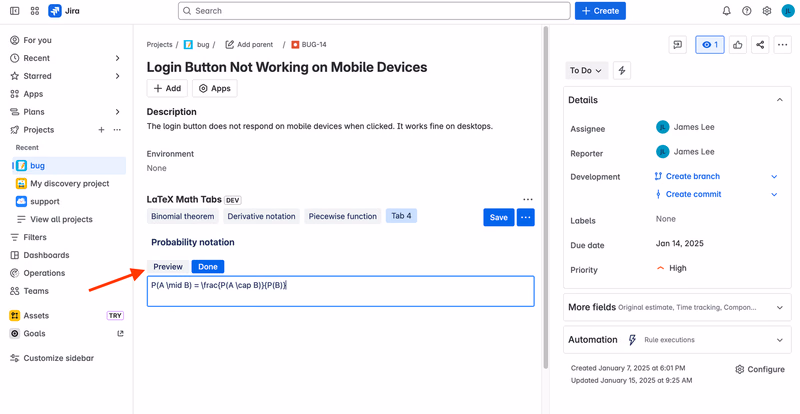800x414 pixels.
Task: Click the share icon for this issue
Action: click(x=760, y=45)
